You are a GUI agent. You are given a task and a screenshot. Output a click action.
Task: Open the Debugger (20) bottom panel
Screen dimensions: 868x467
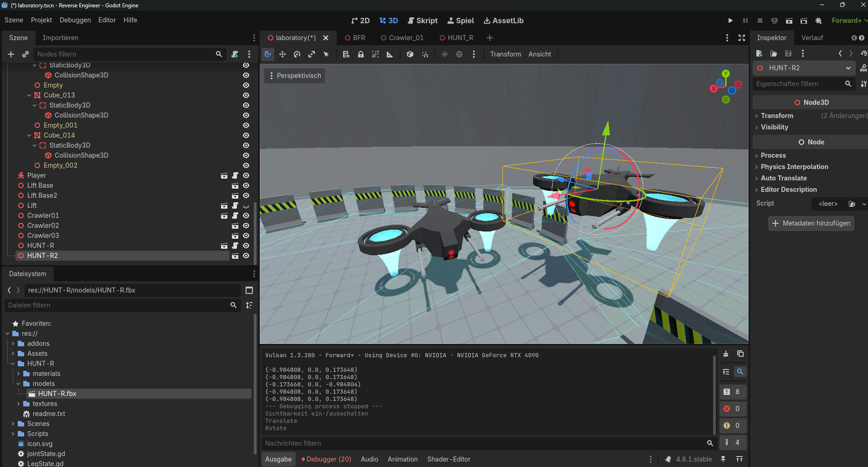coord(326,459)
